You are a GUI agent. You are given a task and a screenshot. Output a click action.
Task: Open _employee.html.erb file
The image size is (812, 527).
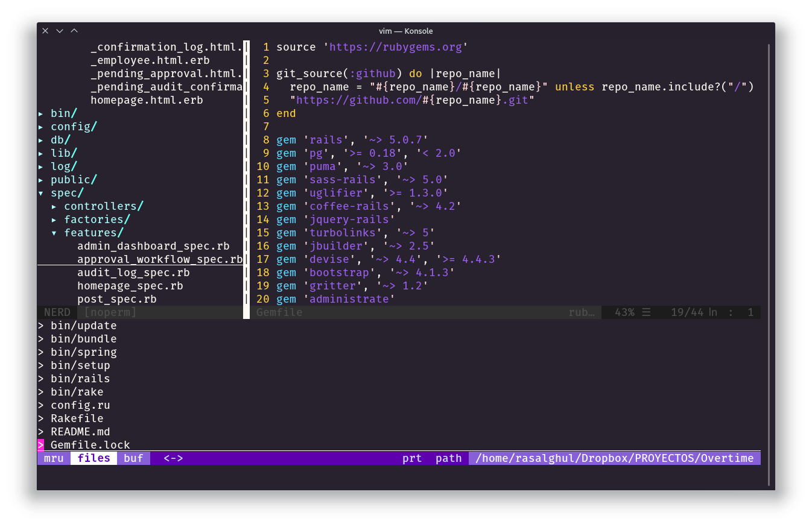click(x=150, y=60)
